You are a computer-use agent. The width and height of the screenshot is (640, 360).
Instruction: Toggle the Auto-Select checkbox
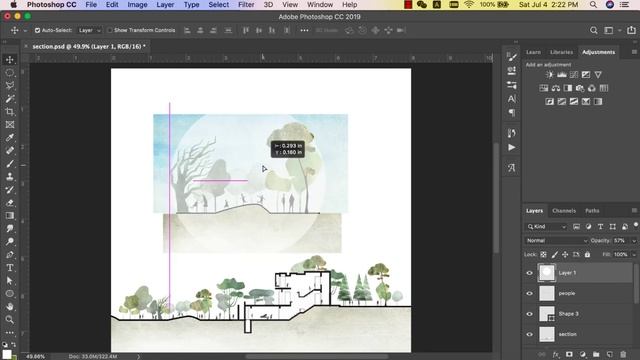[38, 31]
